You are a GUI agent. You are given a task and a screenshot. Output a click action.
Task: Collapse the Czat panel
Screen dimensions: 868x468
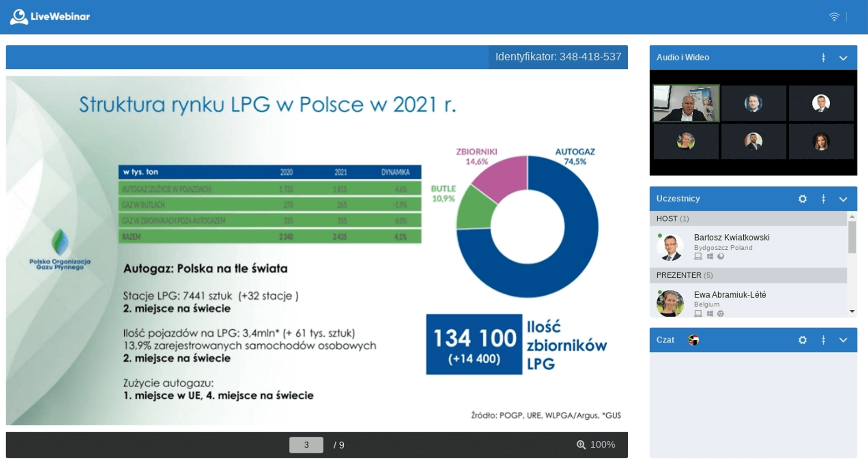[843, 340]
